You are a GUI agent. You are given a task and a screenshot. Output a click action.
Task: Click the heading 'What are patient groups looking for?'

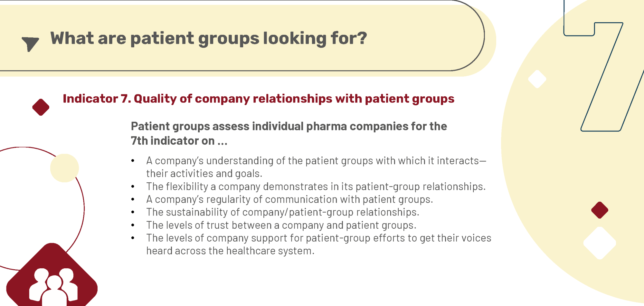209,38
